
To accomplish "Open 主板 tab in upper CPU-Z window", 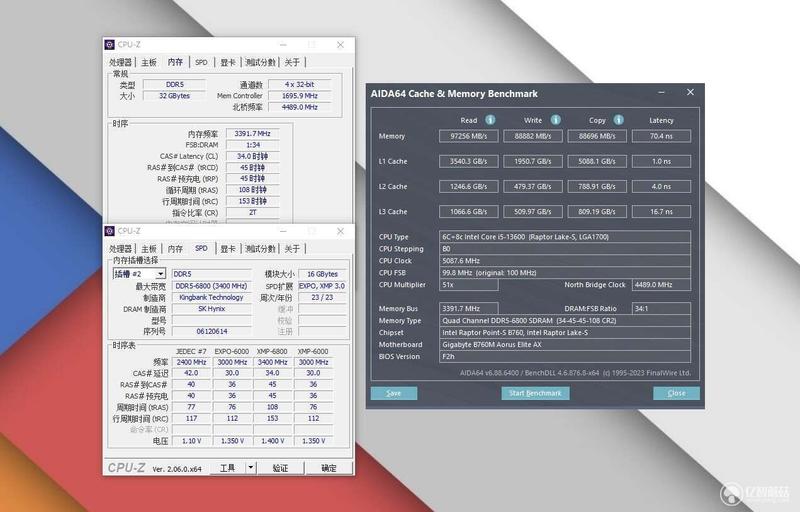I will click(149, 62).
